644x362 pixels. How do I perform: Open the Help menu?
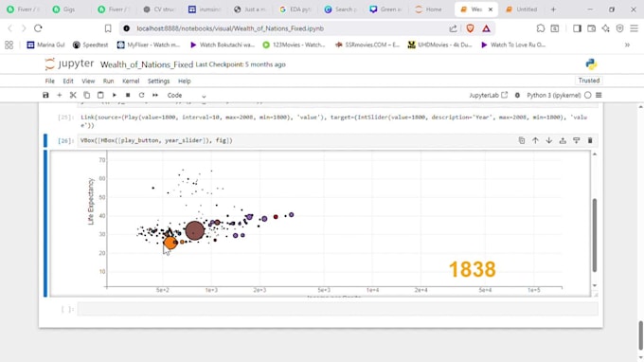coord(185,81)
